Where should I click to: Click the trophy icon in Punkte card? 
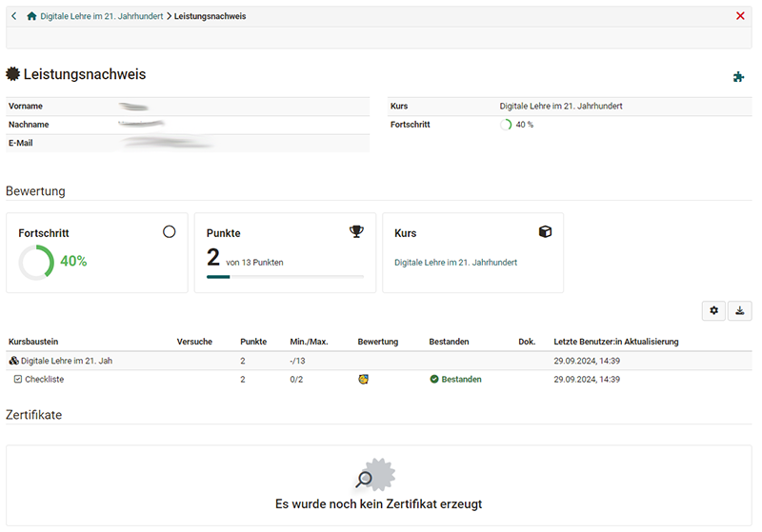click(356, 231)
